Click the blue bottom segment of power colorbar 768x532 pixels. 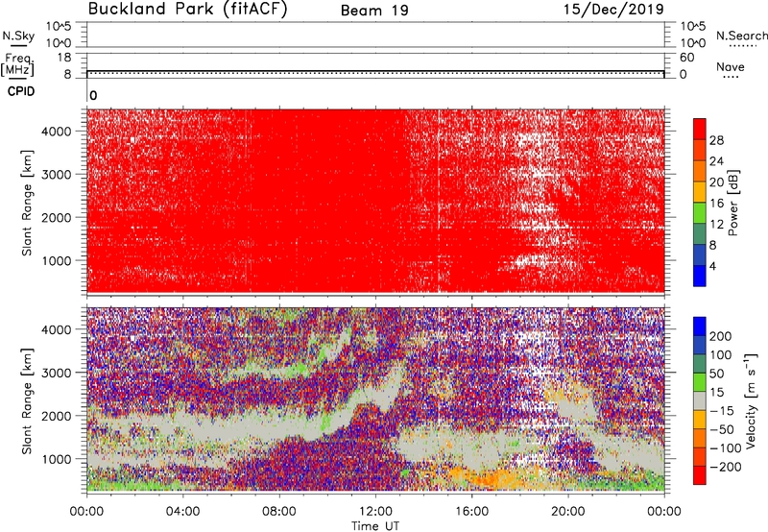click(x=700, y=276)
